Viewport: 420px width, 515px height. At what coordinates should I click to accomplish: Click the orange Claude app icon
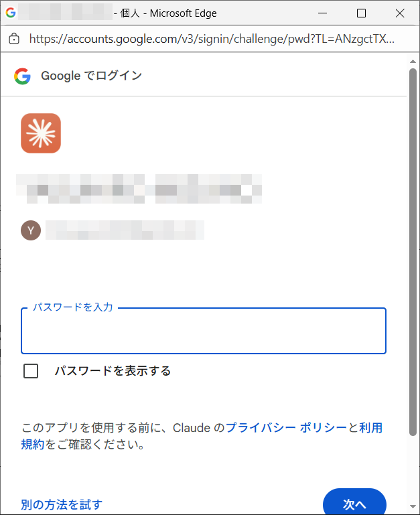pyautogui.click(x=41, y=133)
